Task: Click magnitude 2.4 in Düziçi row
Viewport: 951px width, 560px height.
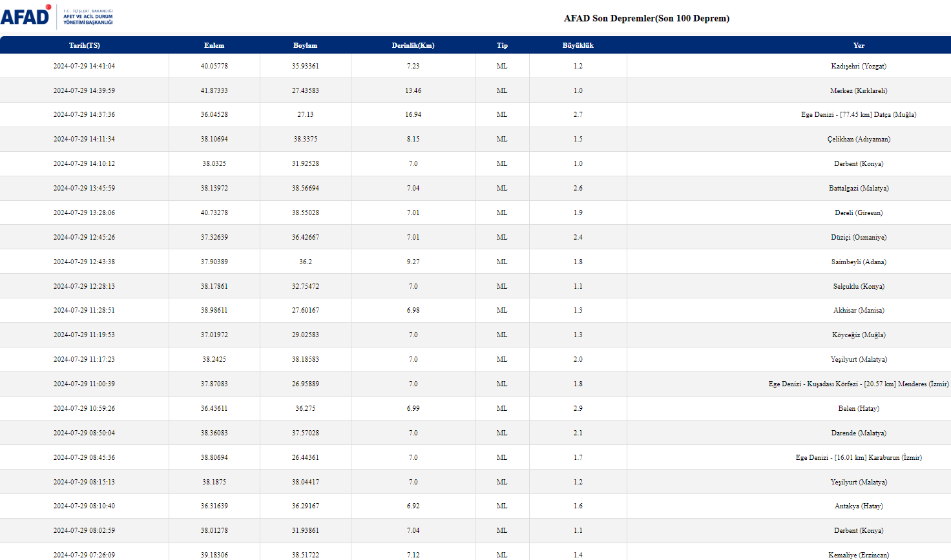Action: [x=578, y=237]
